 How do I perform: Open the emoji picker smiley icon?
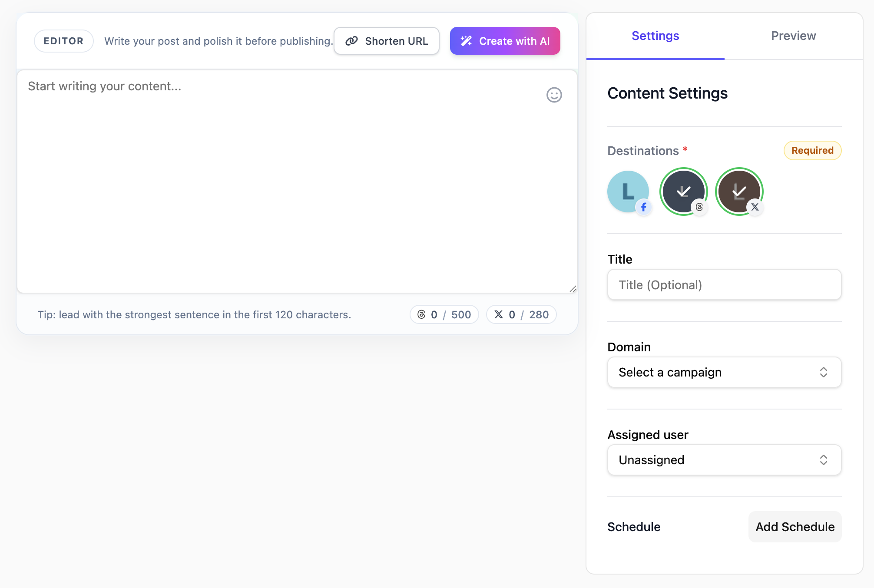tap(554, 95)
